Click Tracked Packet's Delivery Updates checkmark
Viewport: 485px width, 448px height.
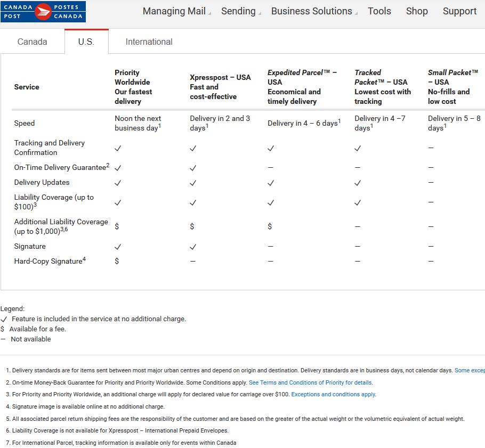click(x=358, y=183)
